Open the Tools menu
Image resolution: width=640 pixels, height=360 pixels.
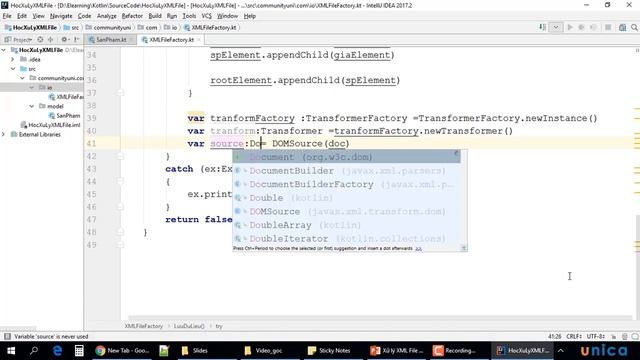click(x=189, y=16)
